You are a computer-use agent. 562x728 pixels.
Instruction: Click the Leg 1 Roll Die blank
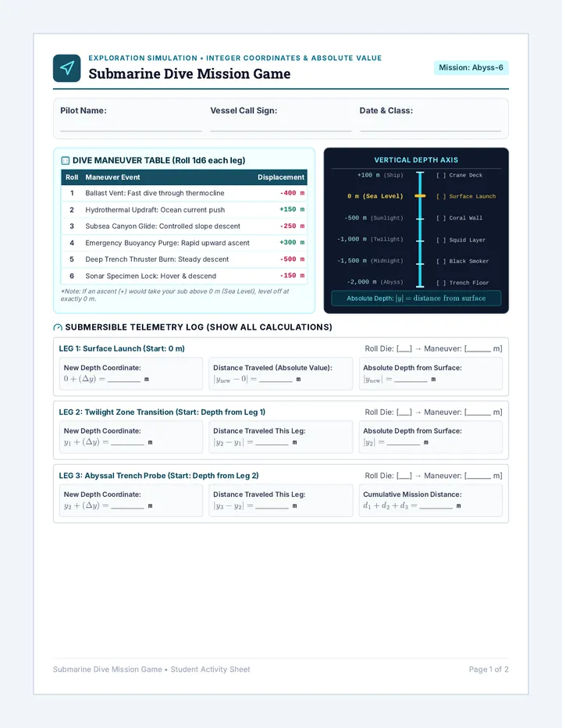click(x=404, y=349)
